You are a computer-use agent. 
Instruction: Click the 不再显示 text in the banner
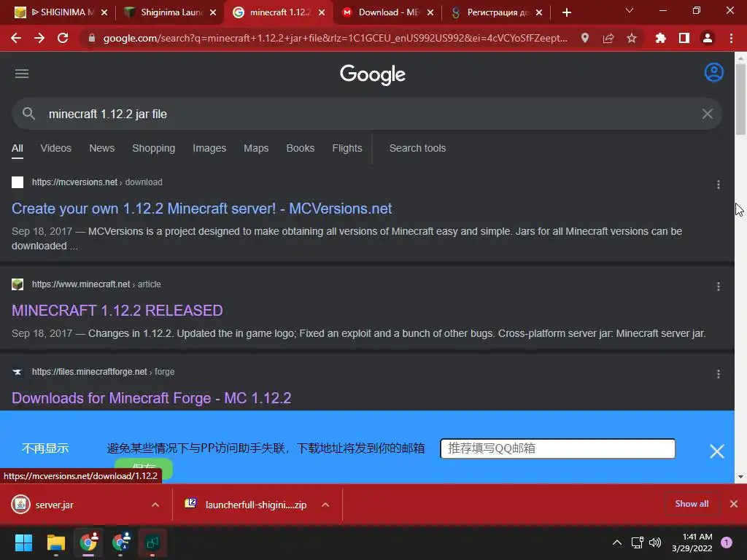45,448
